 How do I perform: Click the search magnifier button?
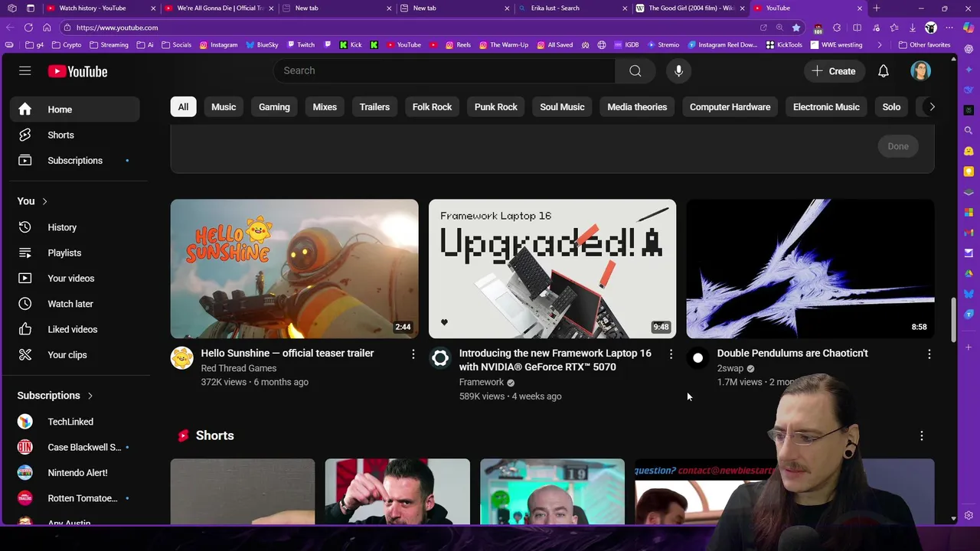pos(635,70)
